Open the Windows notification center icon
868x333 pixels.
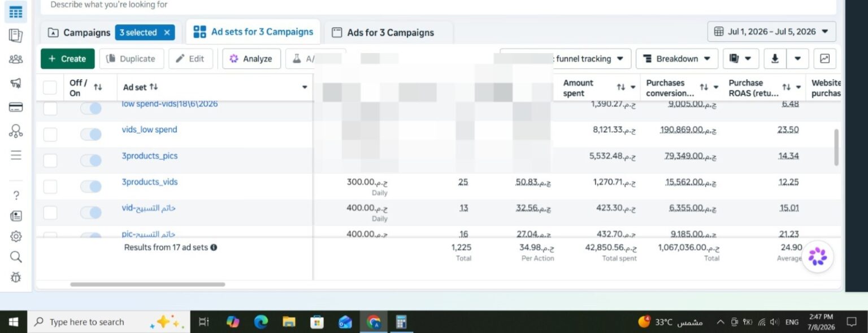[851, 322]
